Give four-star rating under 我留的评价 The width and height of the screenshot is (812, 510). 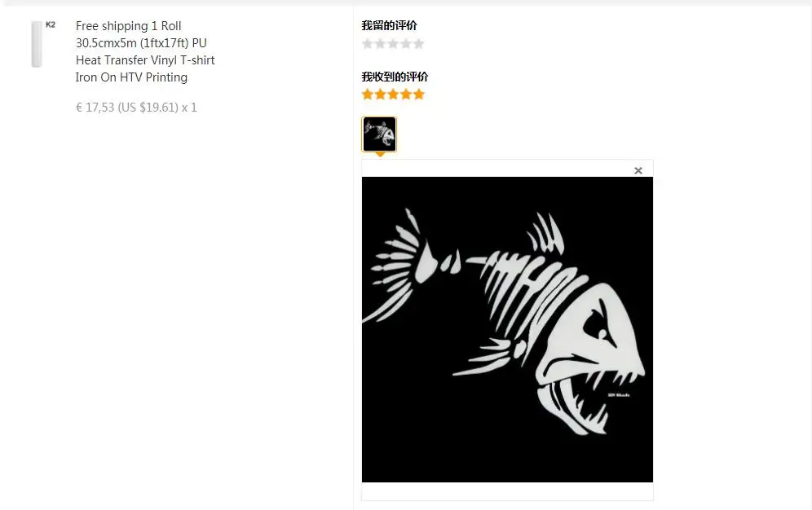406,44
